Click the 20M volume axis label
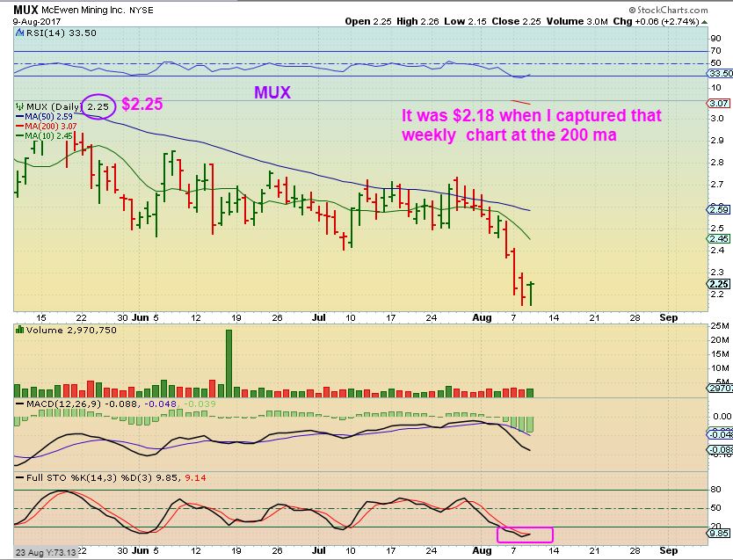 (x=719, y=340)
